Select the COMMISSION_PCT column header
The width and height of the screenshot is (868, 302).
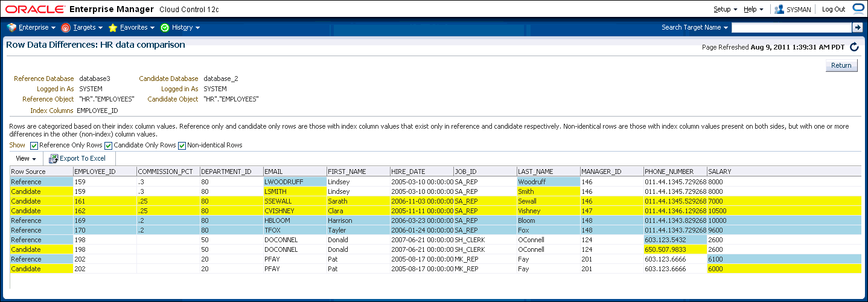tap(168, 172)
